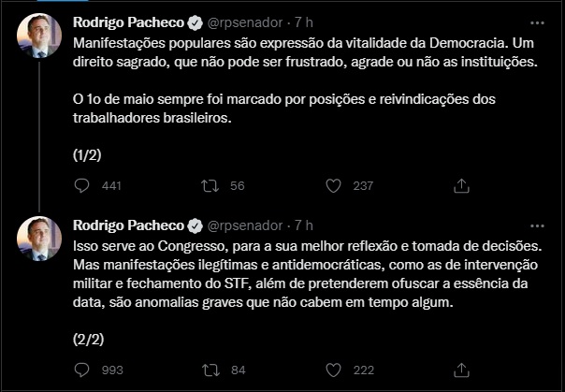Click the profile avatar on the first tweet
This screenshot has width=565, height=392.
coord(40,36)
